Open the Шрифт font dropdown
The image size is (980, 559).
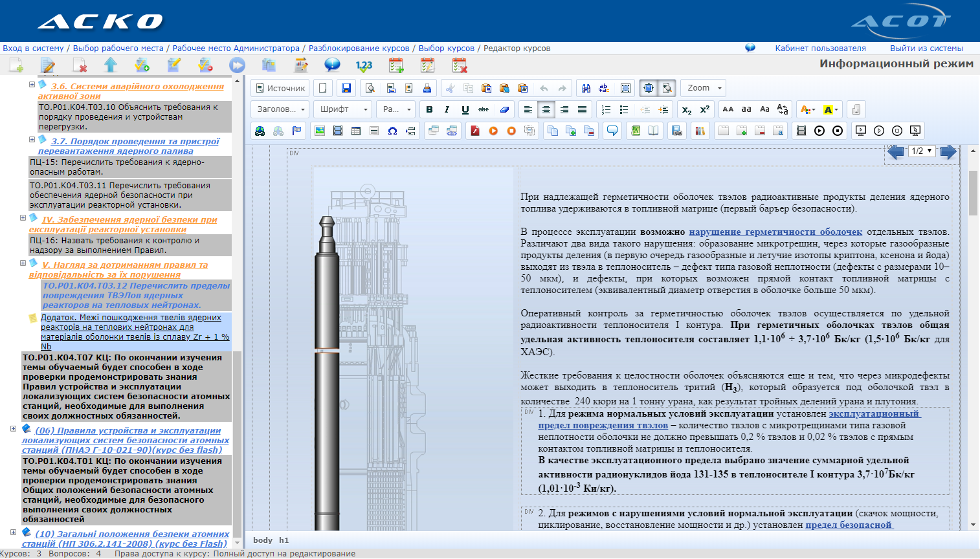343,109
